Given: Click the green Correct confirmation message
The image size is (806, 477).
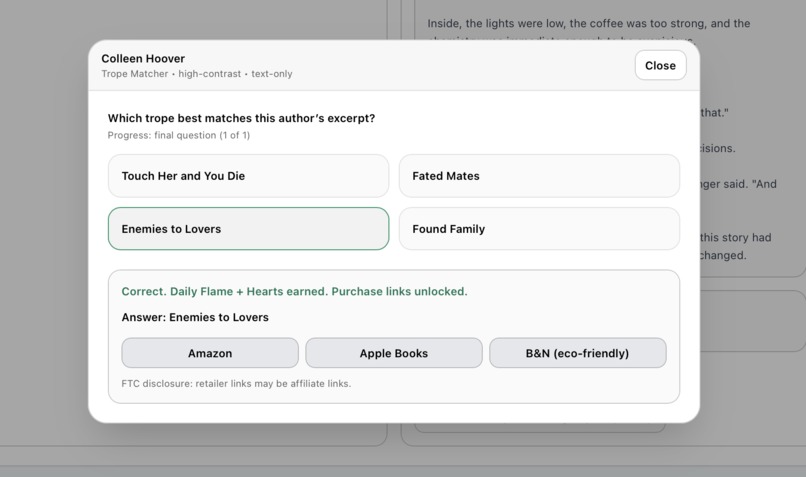Looking at the screenshot, I should 294,291.
